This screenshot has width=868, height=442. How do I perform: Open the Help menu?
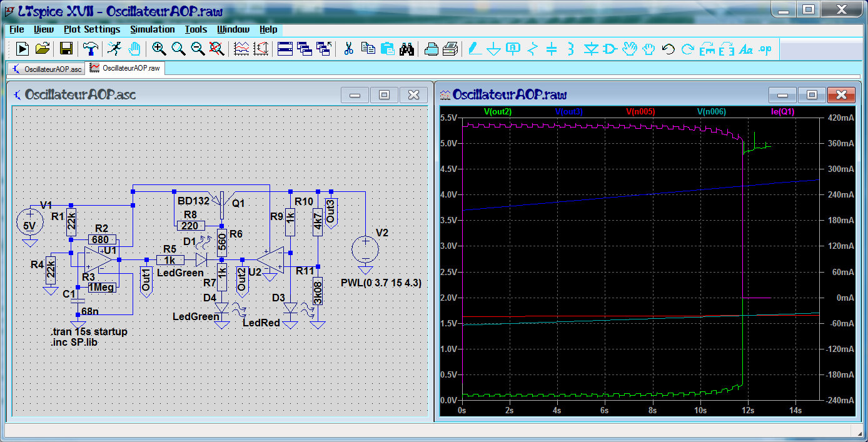click(268, 29)
